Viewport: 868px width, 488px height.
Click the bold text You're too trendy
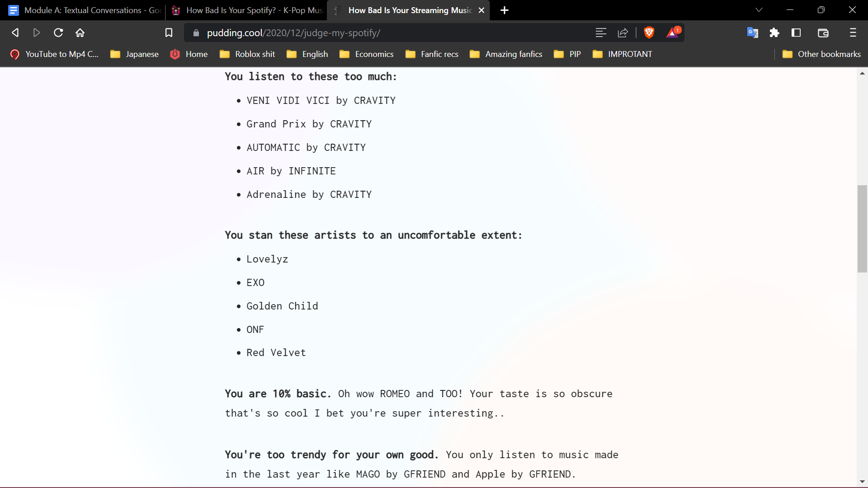332,455
